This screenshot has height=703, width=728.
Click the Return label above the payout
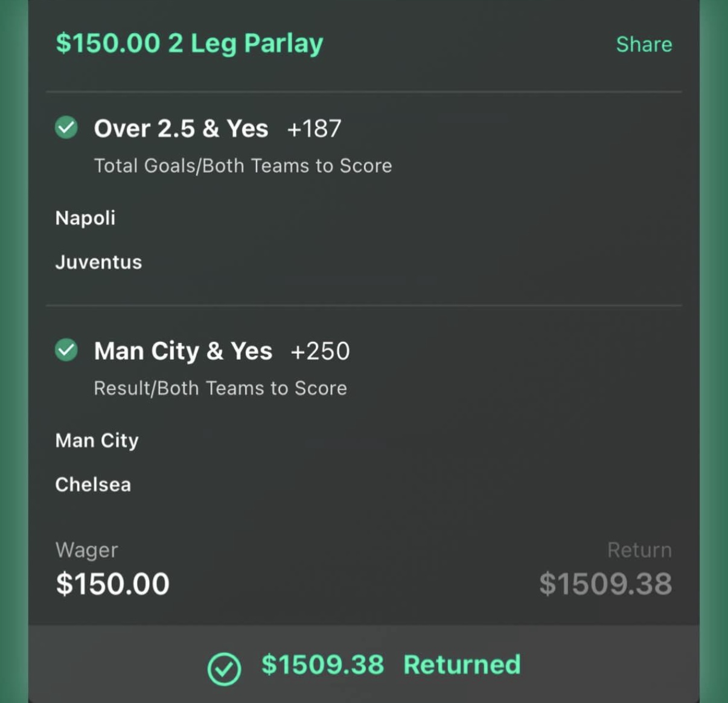(x=639, y=550)
